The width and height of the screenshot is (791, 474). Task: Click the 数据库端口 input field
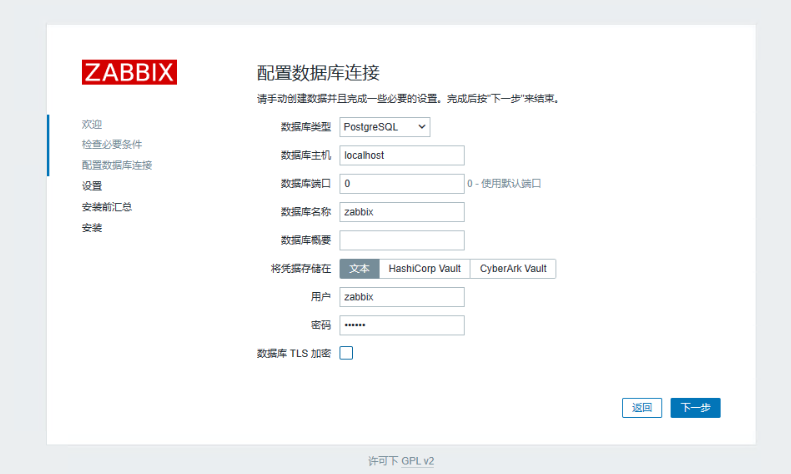click(x=402, y=184)
